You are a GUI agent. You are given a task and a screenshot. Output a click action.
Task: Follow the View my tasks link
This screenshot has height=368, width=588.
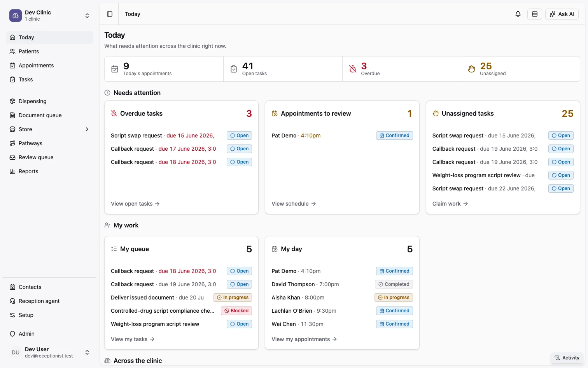[133, 339]
